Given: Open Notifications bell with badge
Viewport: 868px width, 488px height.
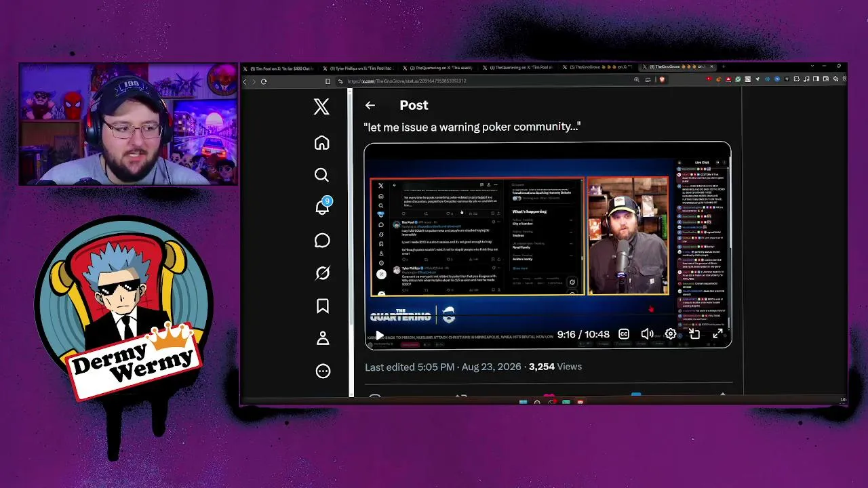Looking at the screenshot, I should pyautogui.click(x=323, y=206).
